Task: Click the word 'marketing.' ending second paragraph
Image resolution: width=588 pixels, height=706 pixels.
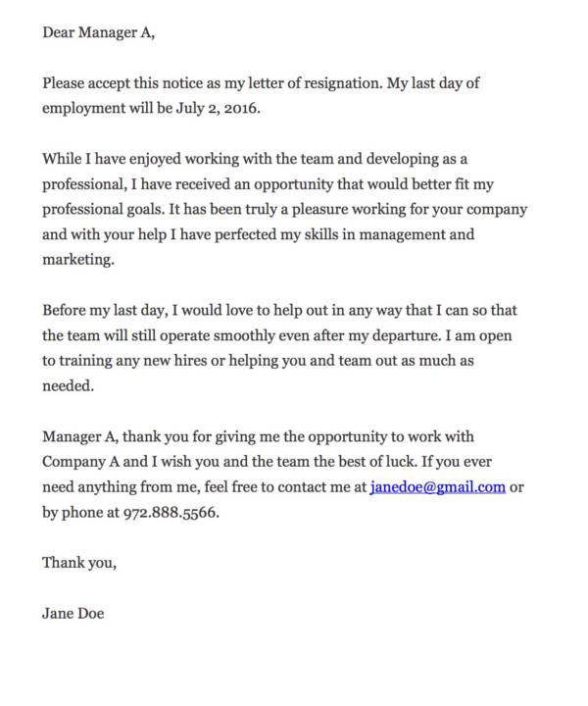Action: click(78, 260)
